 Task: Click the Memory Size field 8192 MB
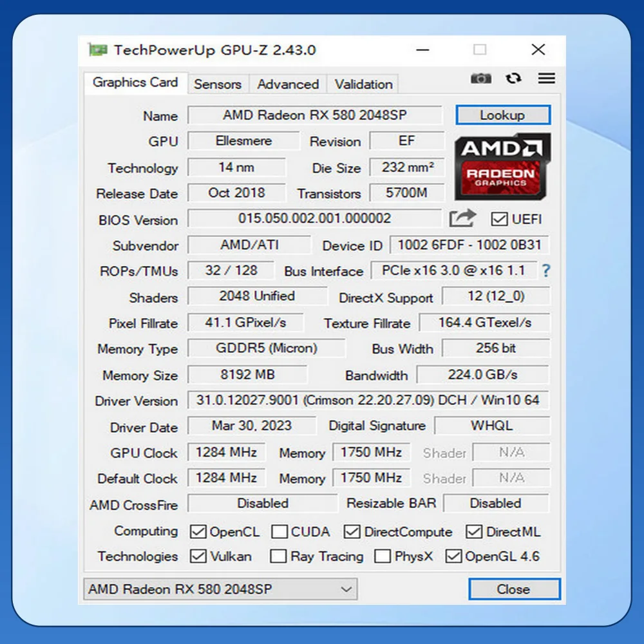point(247,375)
